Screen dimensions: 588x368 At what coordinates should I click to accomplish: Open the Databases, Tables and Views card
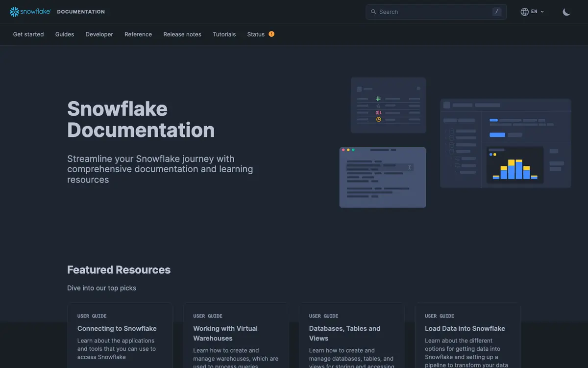(x=352, y=336)
